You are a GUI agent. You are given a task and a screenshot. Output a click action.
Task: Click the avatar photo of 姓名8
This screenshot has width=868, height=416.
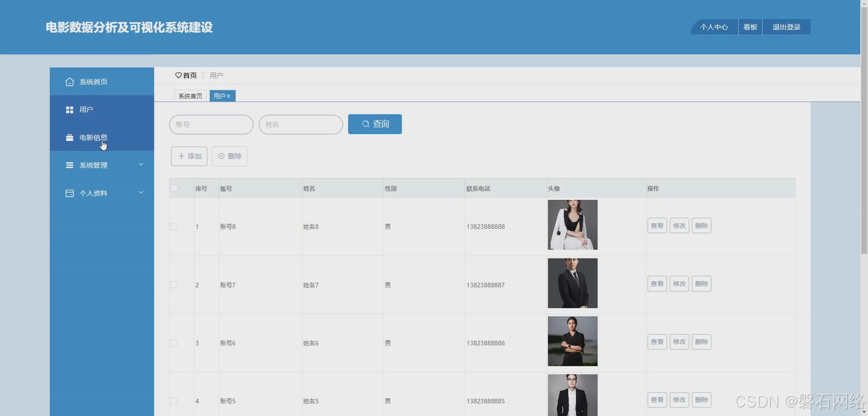tap(572, 225)
